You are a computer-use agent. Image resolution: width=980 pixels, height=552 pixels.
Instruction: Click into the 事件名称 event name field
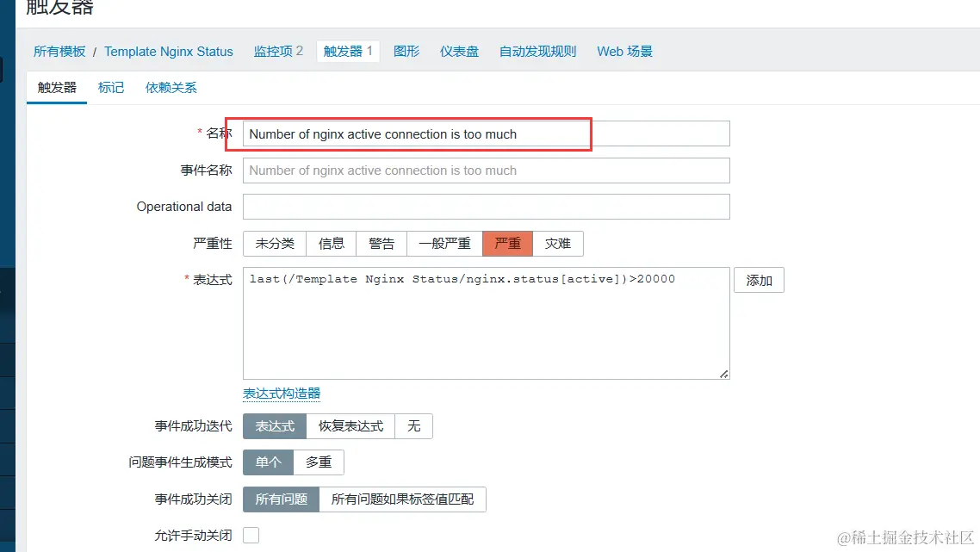487,171
